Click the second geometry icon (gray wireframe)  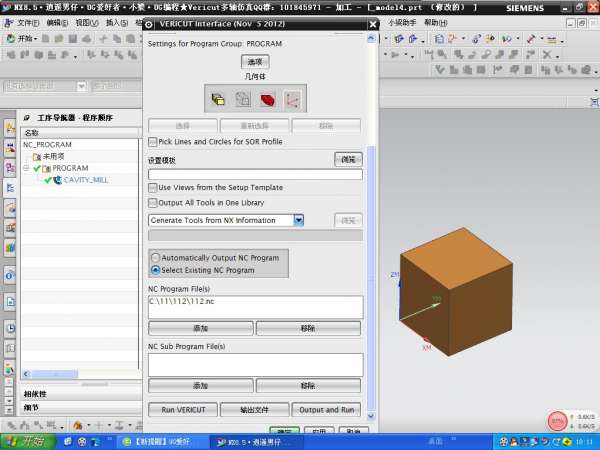click(x=243, y=99)
